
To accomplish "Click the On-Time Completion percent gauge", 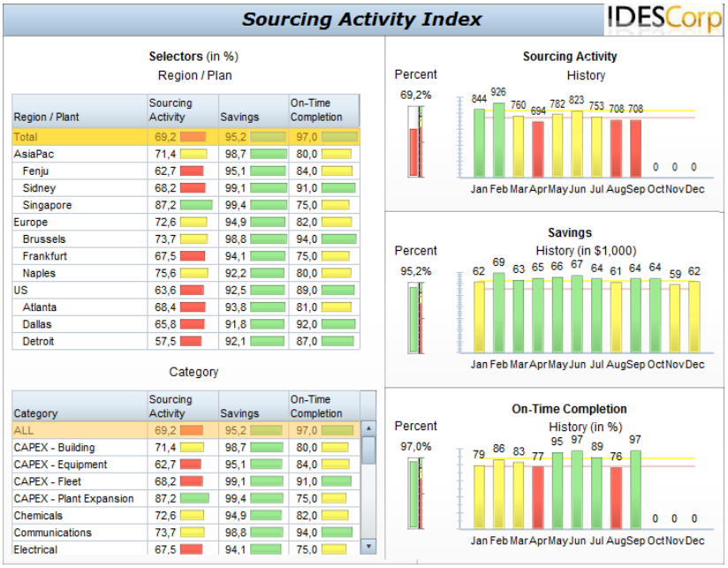I will click(414, 494).
